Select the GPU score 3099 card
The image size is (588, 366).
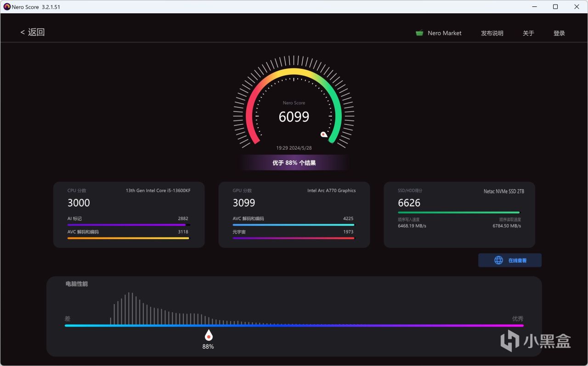294,215
